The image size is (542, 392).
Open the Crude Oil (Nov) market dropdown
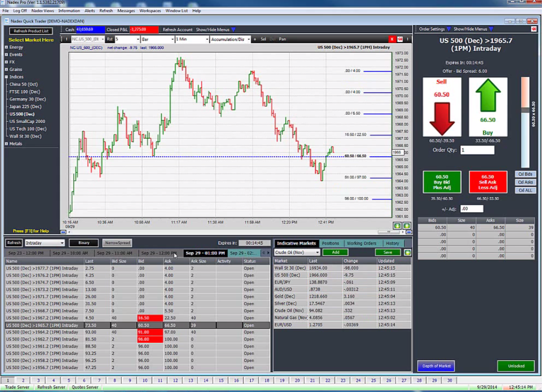[297, 252]
